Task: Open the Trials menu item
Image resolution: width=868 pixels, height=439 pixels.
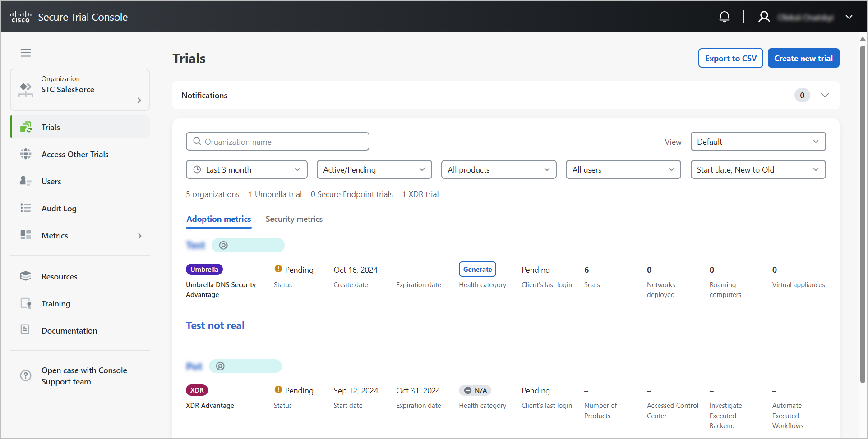Action: [80, 127]
